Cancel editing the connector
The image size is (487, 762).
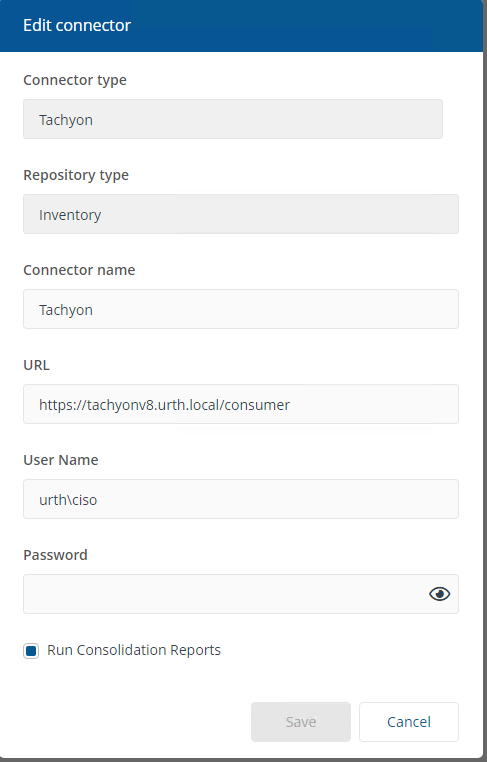tap(409, 722)
